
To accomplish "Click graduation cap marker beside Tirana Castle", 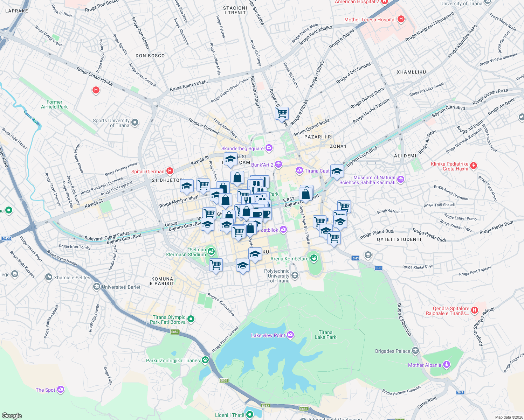I will point(337,171).
